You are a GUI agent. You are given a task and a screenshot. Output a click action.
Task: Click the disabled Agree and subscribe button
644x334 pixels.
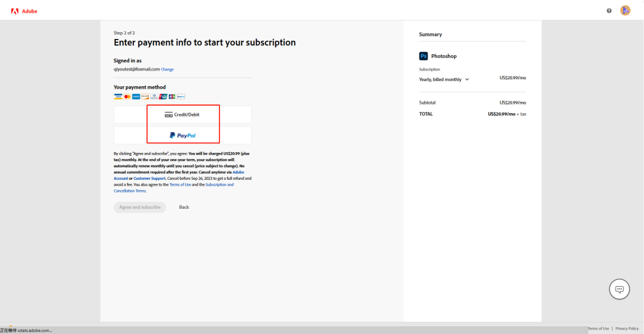[x=140, y=207]
